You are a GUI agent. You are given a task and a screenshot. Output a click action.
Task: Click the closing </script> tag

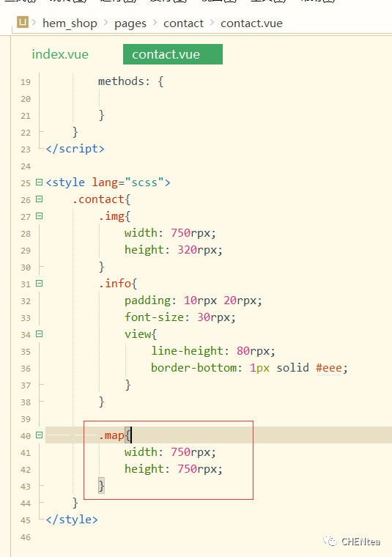click(x=75, y=149)
